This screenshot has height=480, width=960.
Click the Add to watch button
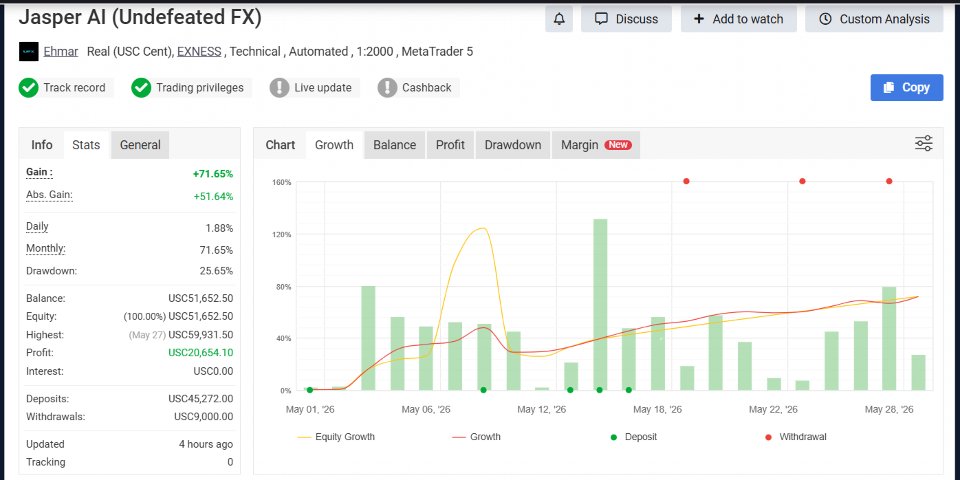[738, 19]
